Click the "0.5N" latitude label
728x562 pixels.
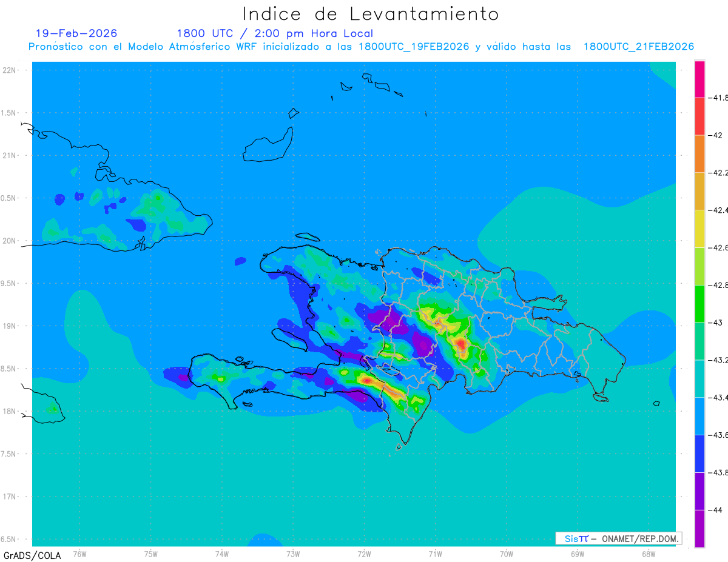point(8,198)
